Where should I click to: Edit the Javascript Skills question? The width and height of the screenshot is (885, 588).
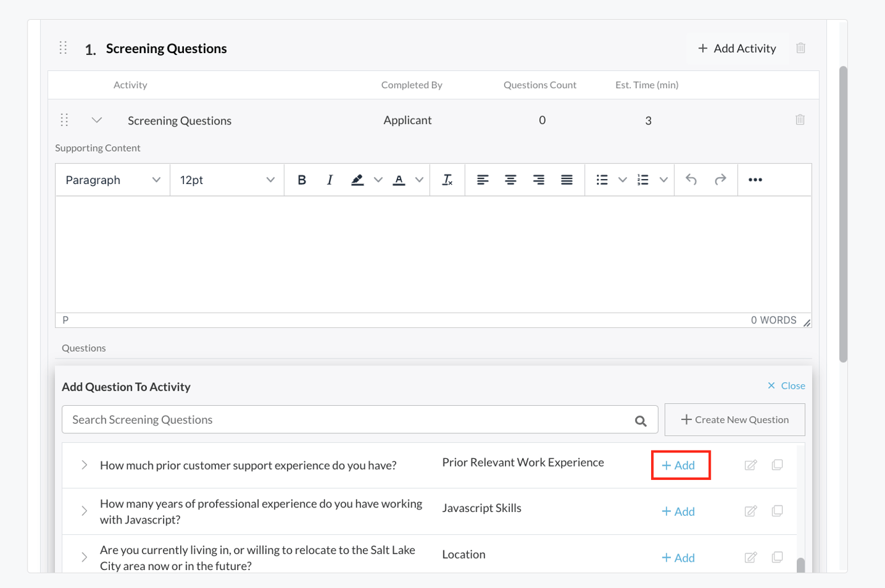[x=750, y=511]
